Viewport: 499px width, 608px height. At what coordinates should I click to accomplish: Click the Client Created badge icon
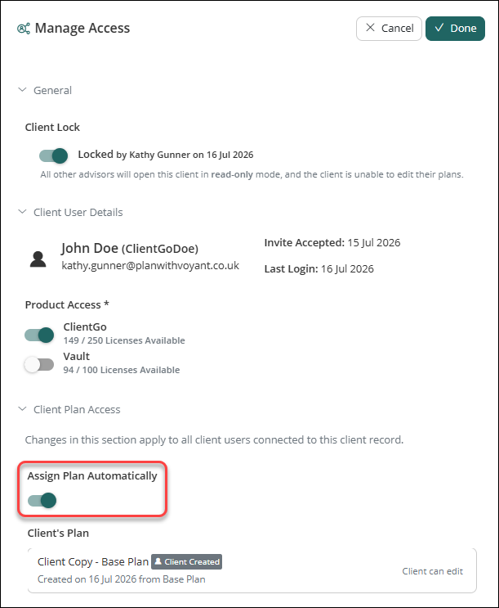tap(158, 561)
